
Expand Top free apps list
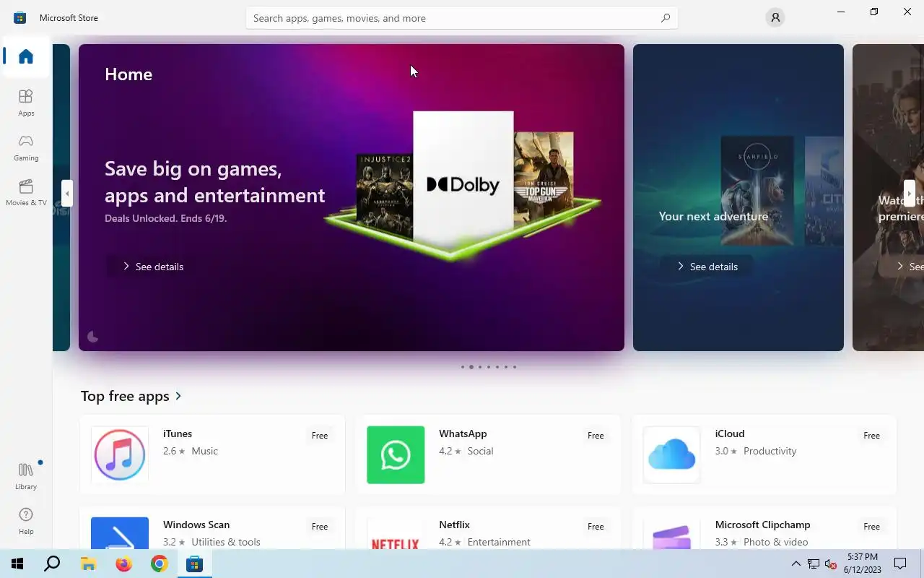click(x=131, y=396)
